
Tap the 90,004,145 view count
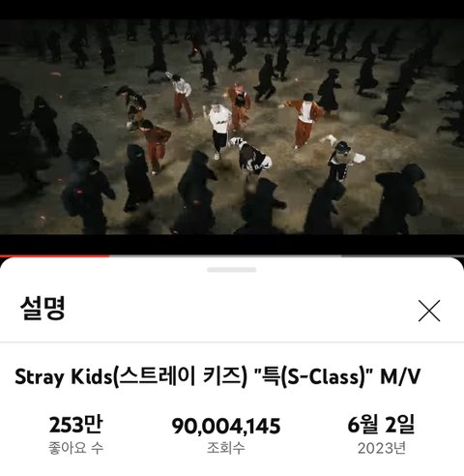[226, 426]
